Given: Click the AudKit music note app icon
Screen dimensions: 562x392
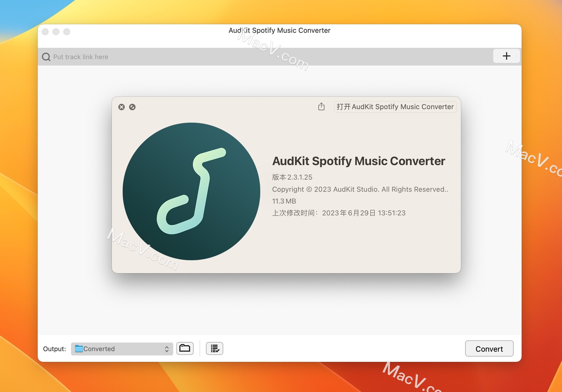Looking at the screenshot, I should [191, 191].
